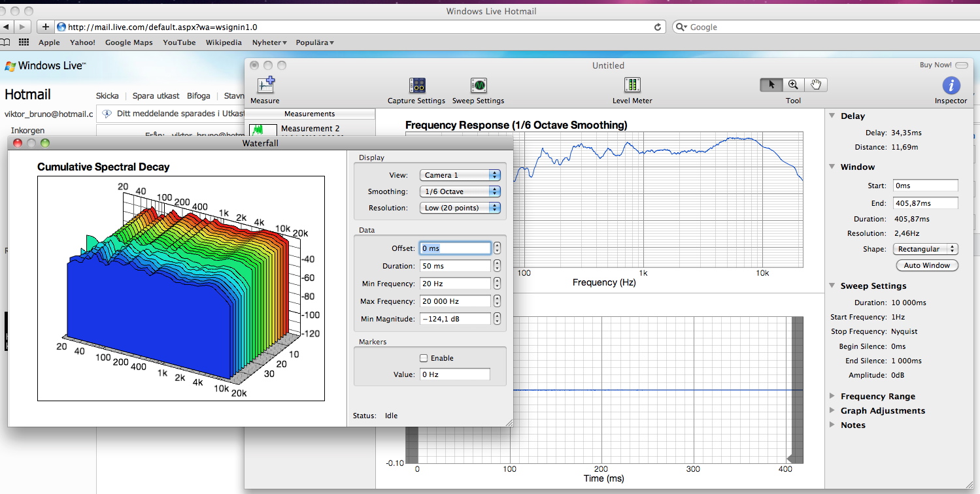The height and width of the screenshot is (494, 980).
Task: Select the hand pan tool
Action: pyautogui.click(x=816, y=84)
